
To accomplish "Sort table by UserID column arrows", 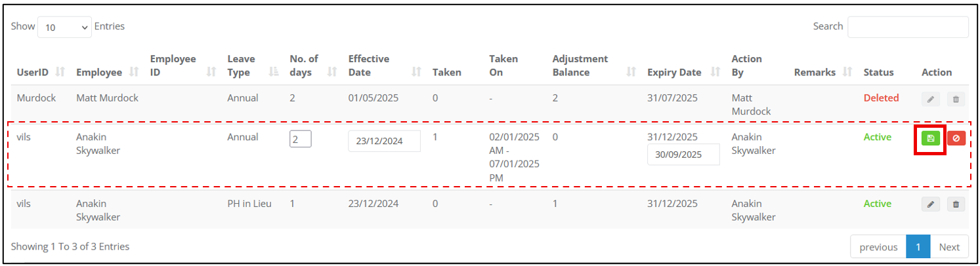I will [60, 72].
